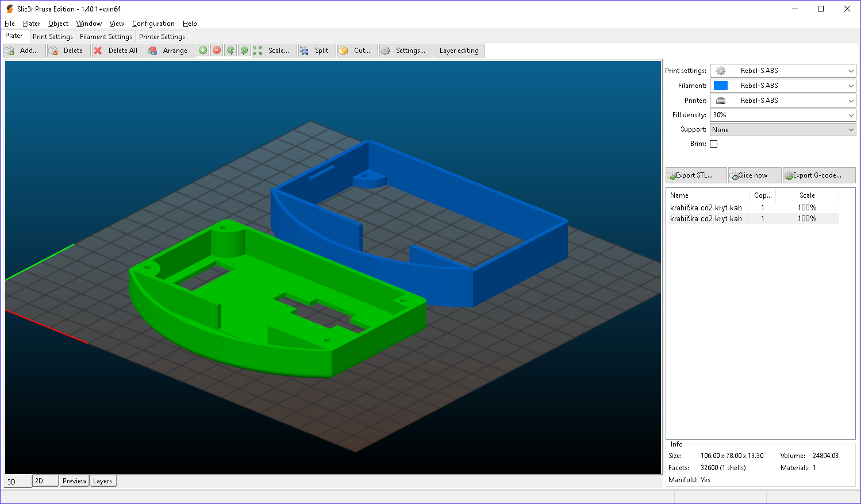This screenshot has height=504, width=861.
Task: Open the Configuration menu
Action: [x=153, y=24]
